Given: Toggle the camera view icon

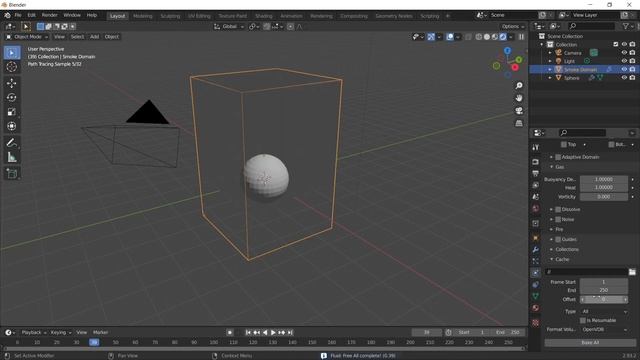Looking at the screenshot, I should tap(519, 111).
